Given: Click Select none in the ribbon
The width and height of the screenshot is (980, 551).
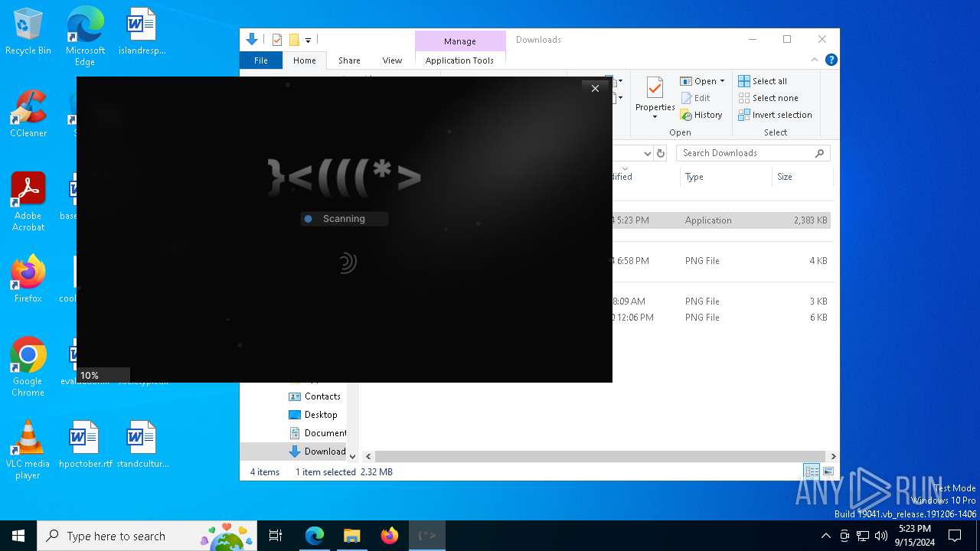Looking at the screenshot, I should (x=768, y=98).
